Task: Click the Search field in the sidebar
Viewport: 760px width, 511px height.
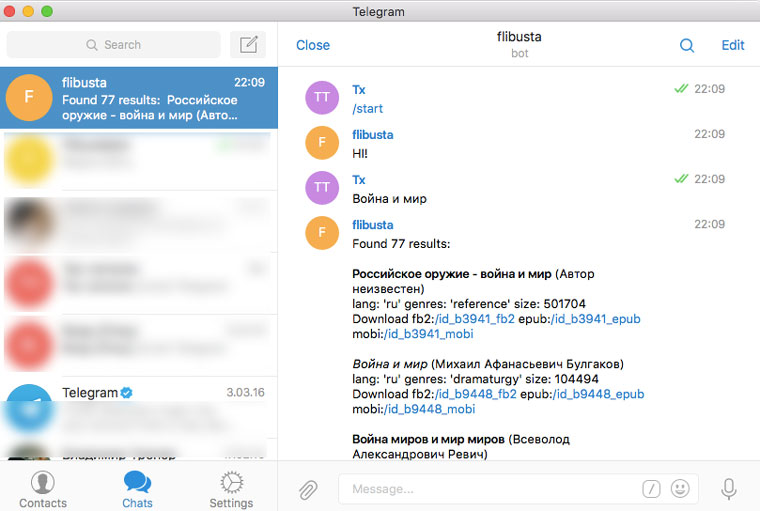Action: [113, 45]
